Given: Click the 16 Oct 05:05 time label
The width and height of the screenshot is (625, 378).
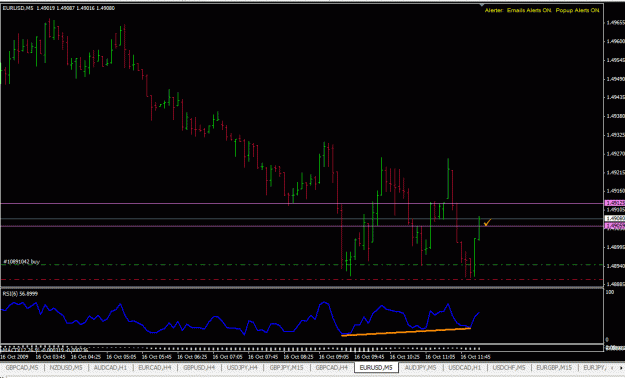Looking at the screenshot, I should 121,357.
